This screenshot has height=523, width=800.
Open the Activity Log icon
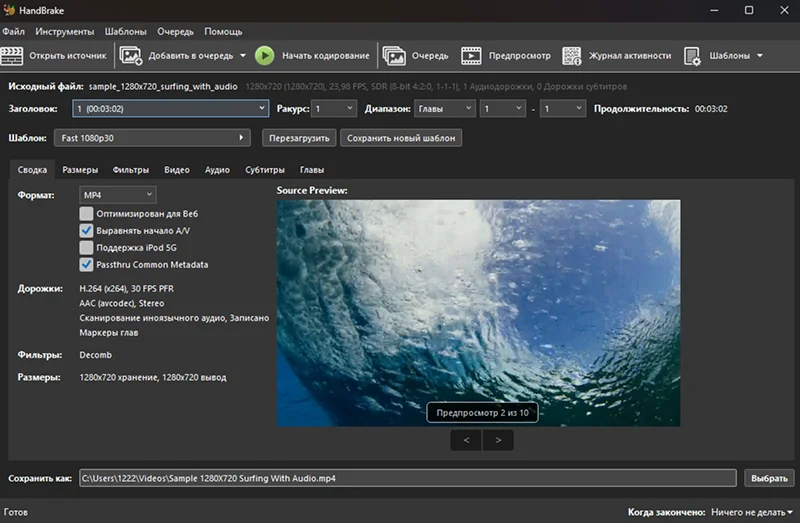(x=571, y=56)
